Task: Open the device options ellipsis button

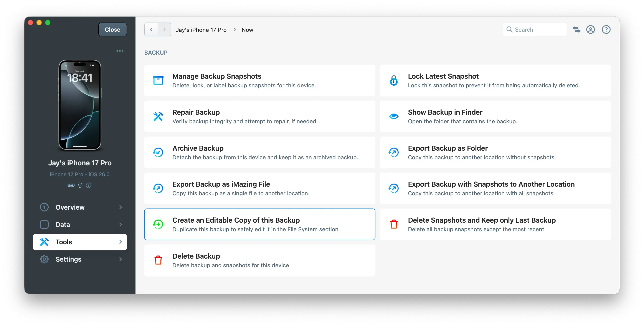Action: click(120, 51)
